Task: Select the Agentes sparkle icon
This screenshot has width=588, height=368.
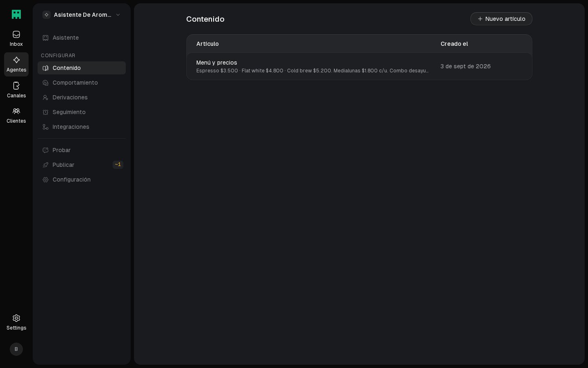Action: coord(16,60)
